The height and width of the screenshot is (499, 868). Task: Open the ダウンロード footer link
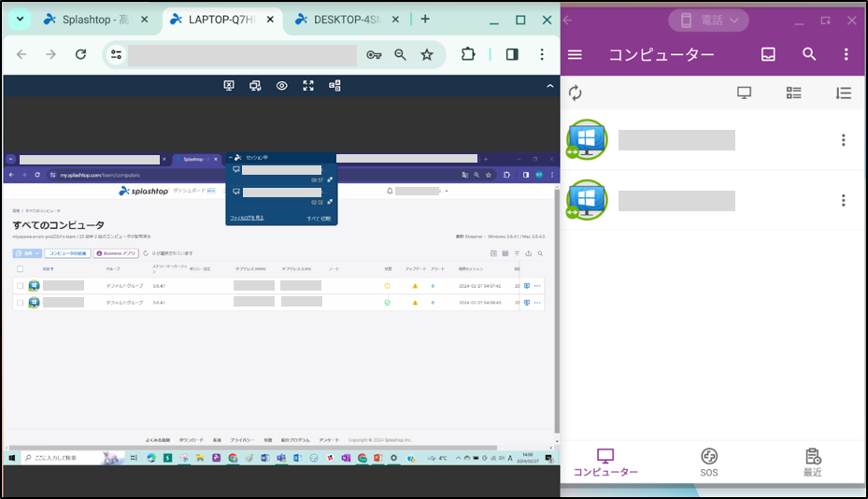(191, 440)
